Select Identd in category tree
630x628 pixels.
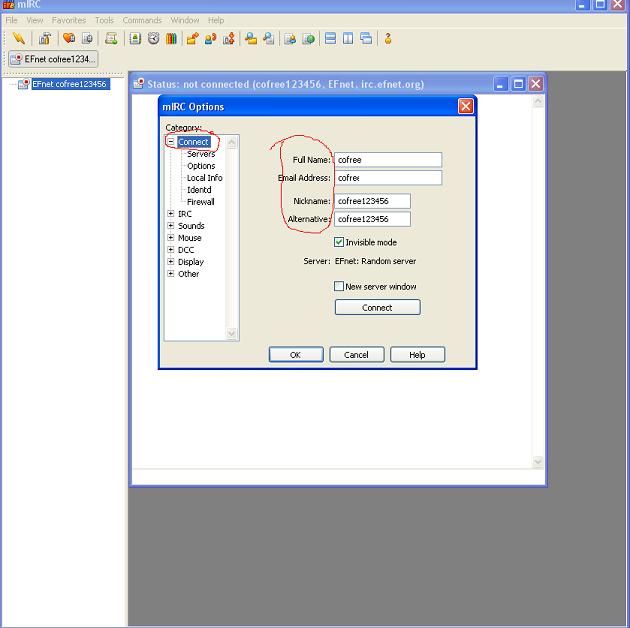click(x=199, y=190)
